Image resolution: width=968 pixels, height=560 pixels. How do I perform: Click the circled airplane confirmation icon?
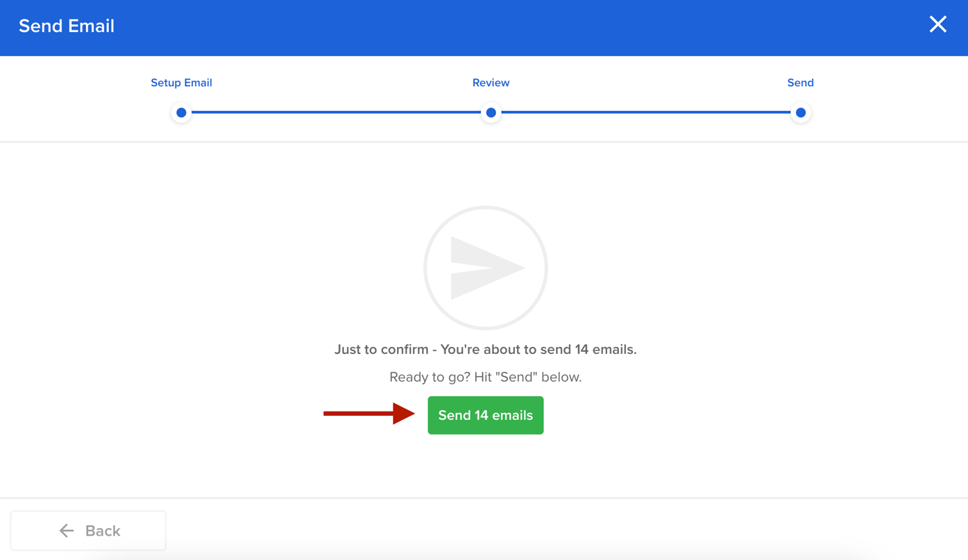coord(485,267)
